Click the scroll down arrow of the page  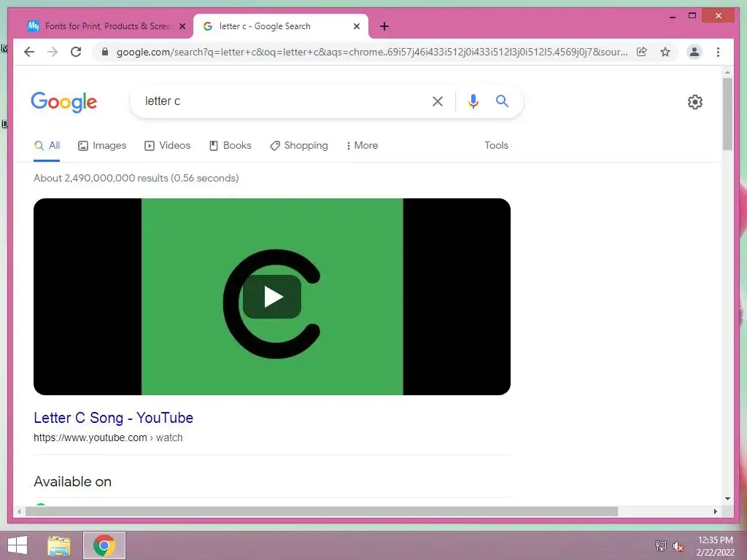point(727,499)
